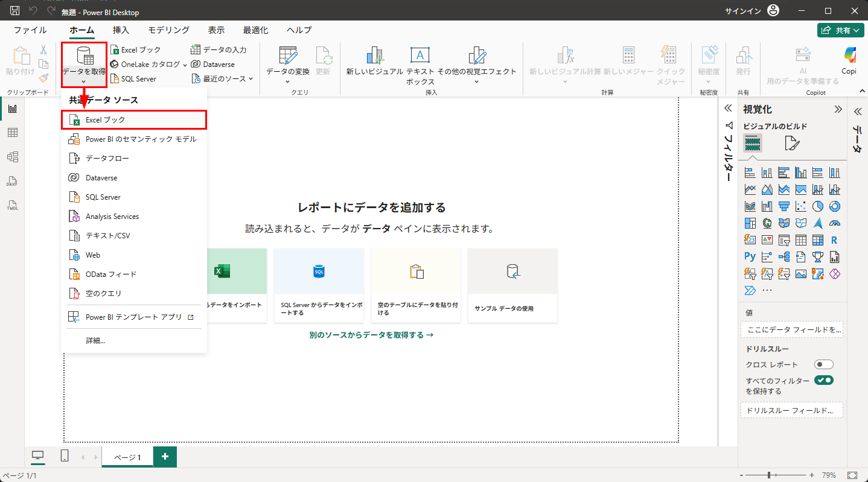The width and height of the screenshot is (868, 482).
Task: Open the モデリング ribbon tab
Action: (169, 30)
